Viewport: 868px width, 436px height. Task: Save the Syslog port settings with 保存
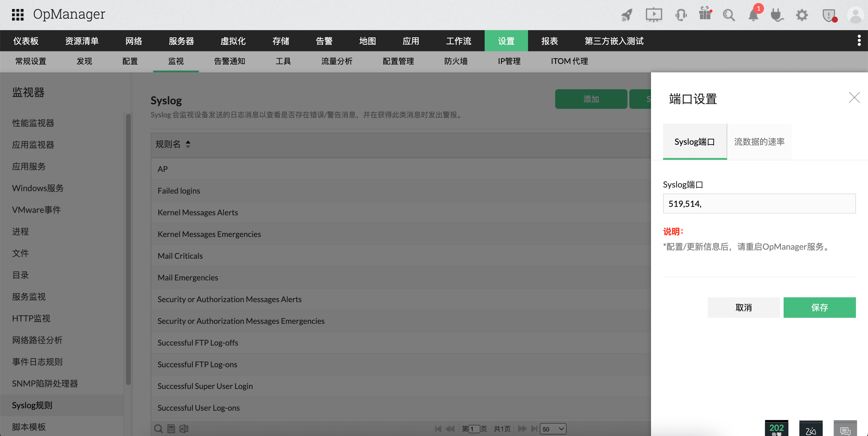coord(819,307)
